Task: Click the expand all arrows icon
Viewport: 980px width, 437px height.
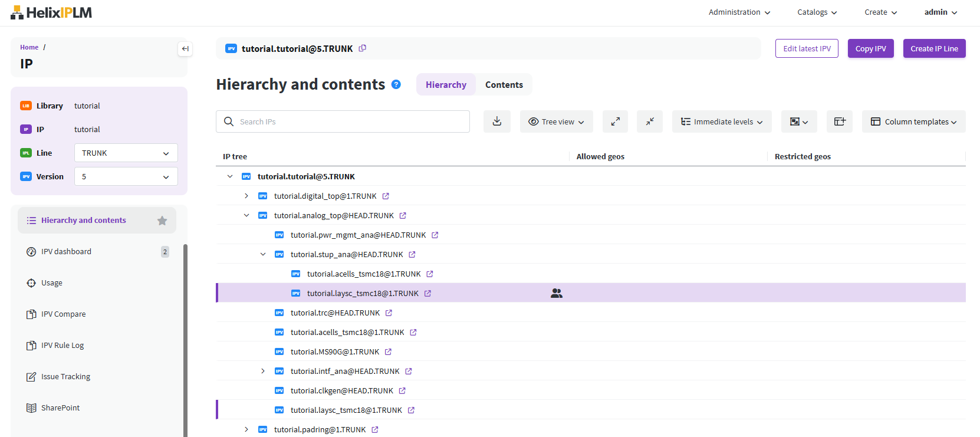Action: click(615, 121)
